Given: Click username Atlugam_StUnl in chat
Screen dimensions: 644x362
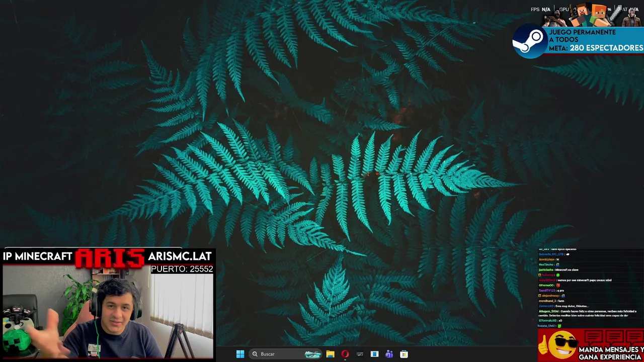Looking at the screenshot, I should 548,311.
